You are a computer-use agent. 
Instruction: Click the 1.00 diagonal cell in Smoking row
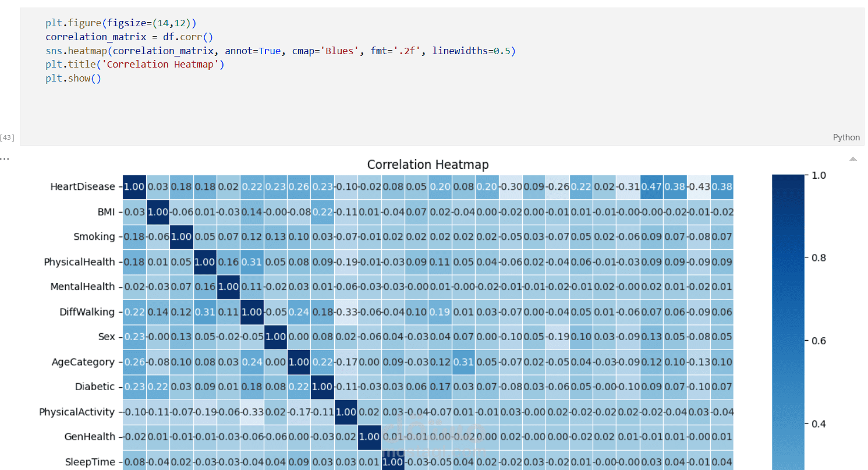click(182, 237)
